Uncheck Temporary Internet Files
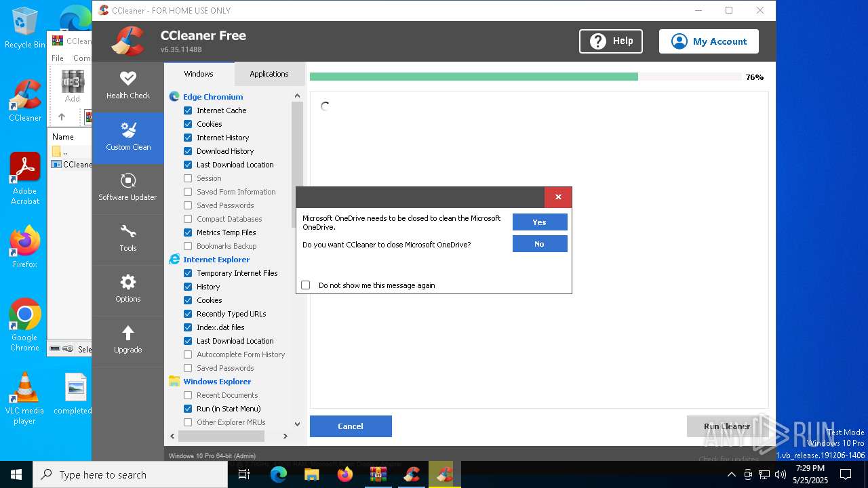The width and height of the screenshot is (868, 488). 188,273
